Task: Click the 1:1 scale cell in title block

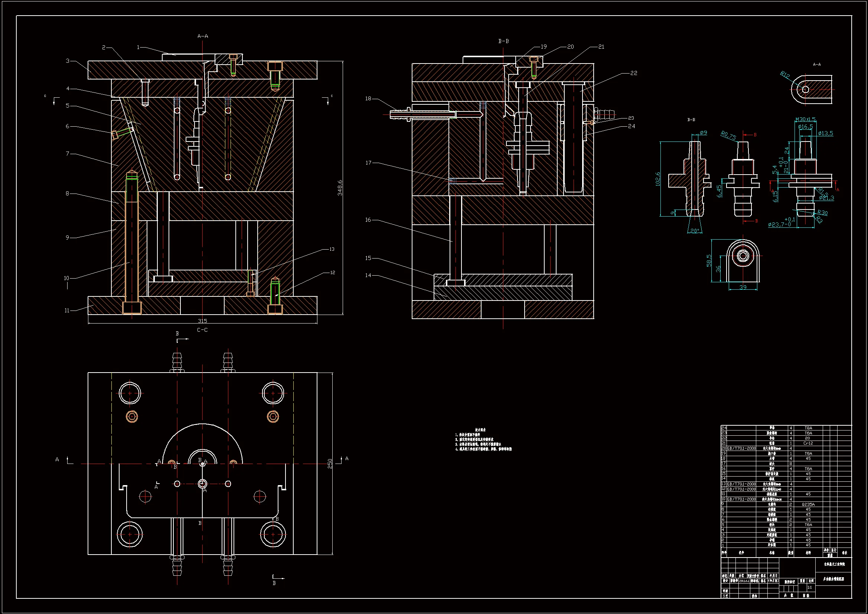Action: click(x=809, y=587)
